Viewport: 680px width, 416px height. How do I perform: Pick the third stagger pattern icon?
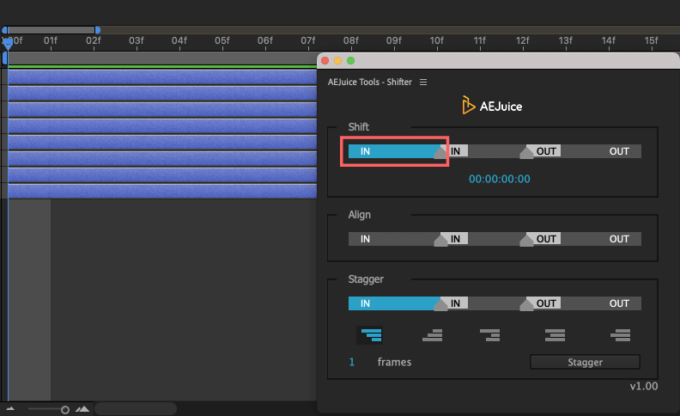(490, 335)
